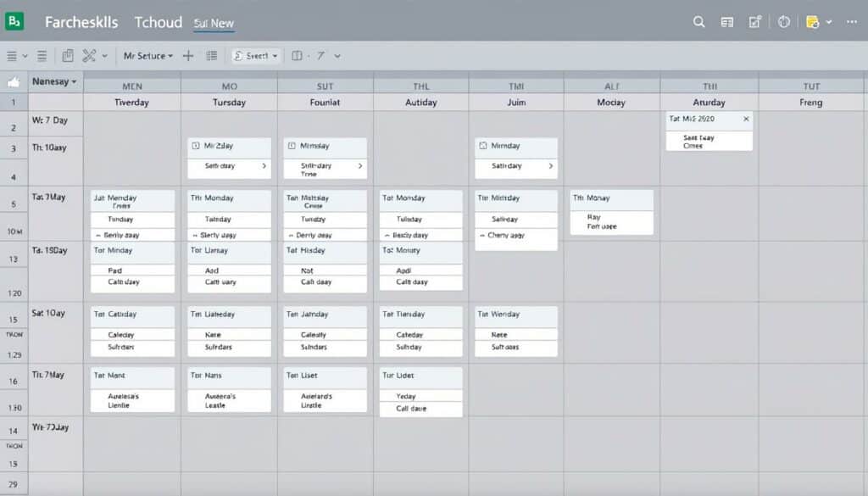Click the Mociay column header
The image size is (868, 496).
pyautogui.click(x=611, y=102)
